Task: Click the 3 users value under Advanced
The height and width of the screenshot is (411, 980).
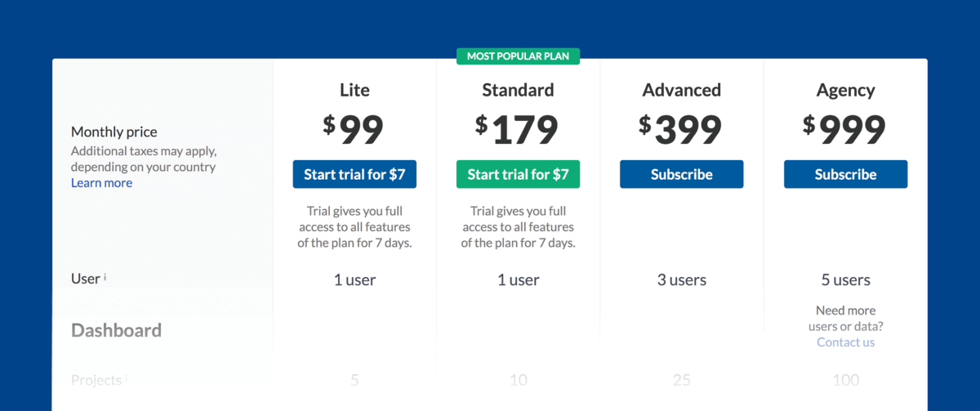Action: tap(682, 280)
